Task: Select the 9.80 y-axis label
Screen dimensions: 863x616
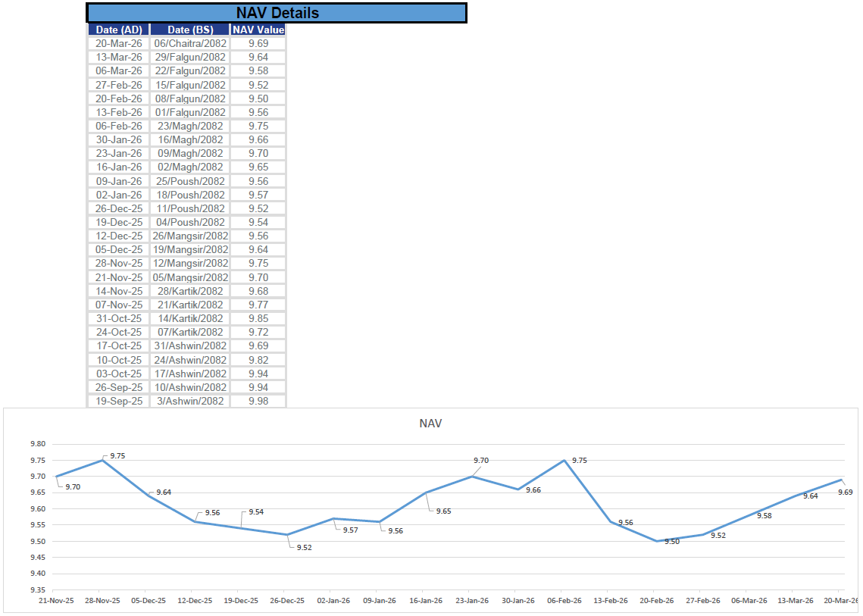Action: [x=37, y=444]
